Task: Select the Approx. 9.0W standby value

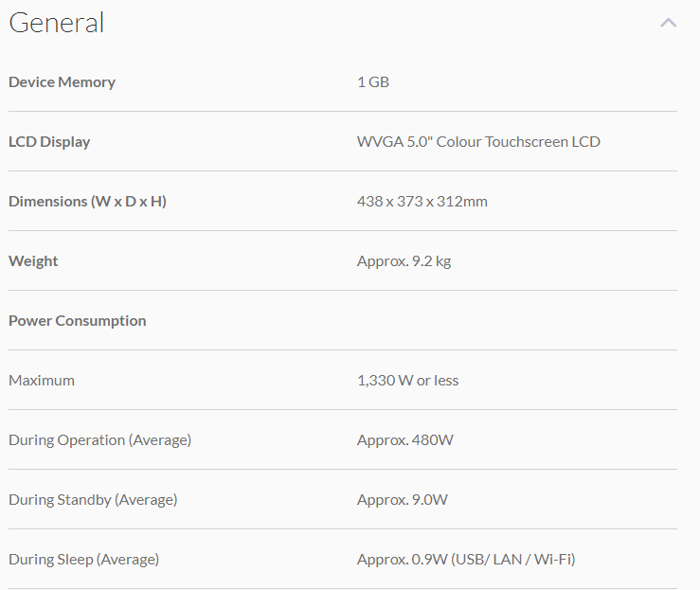Action: tap(402, 500)
